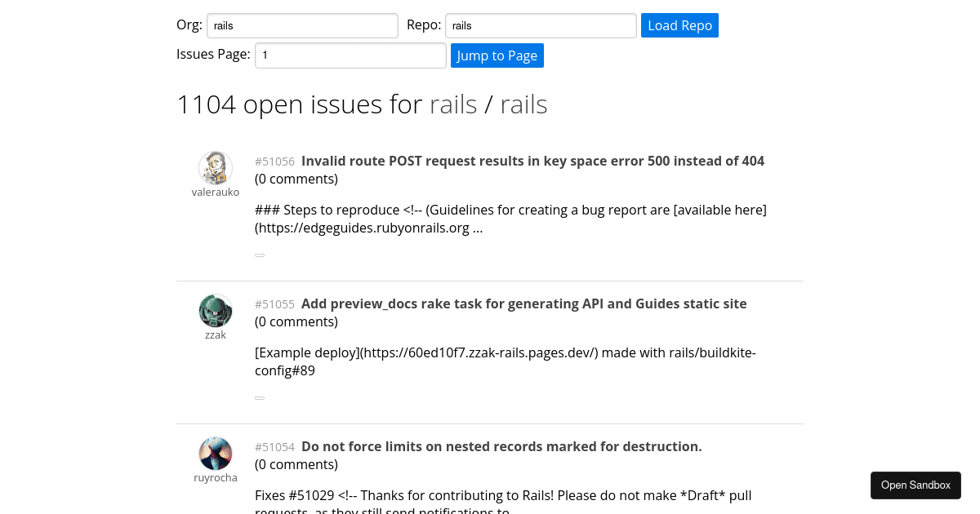Click the 'rails' organization link in the heading
Image resolution: width=980 pixels, height=514 pixels.
pos(453,104)
